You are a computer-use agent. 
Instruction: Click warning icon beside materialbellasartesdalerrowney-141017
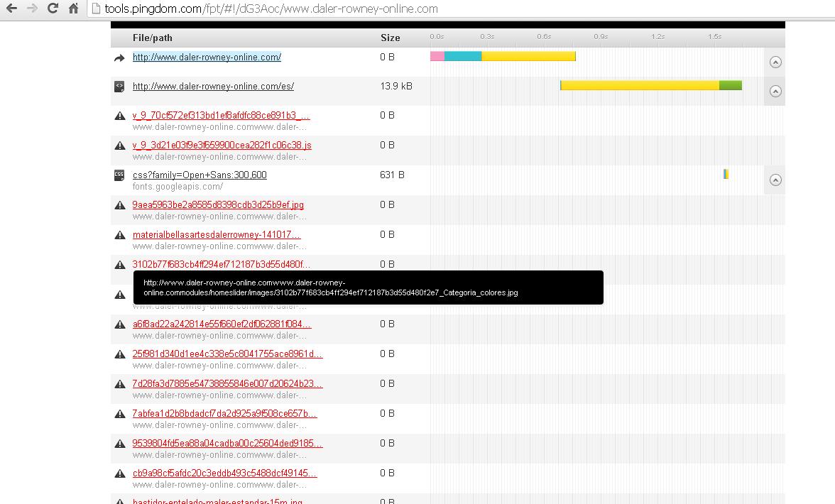click(120, 235)
